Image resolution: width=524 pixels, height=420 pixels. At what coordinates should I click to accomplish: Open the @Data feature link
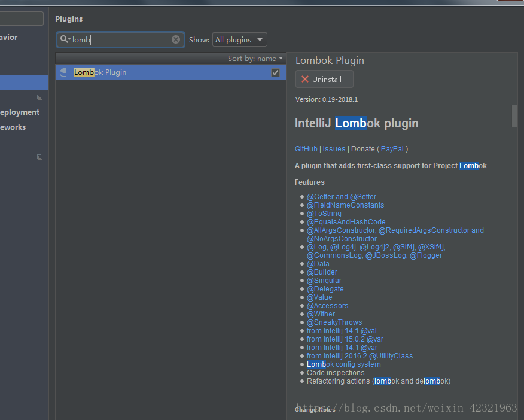click(x=318, y=264)
